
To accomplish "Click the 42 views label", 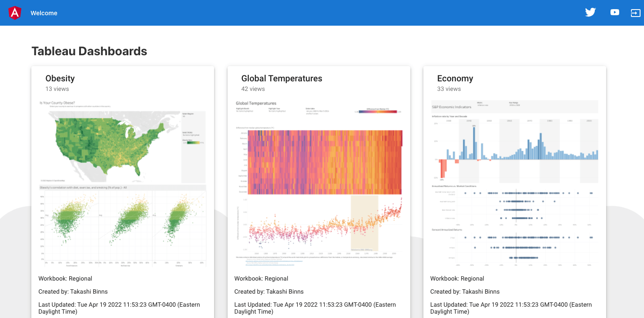I will 253,89.
